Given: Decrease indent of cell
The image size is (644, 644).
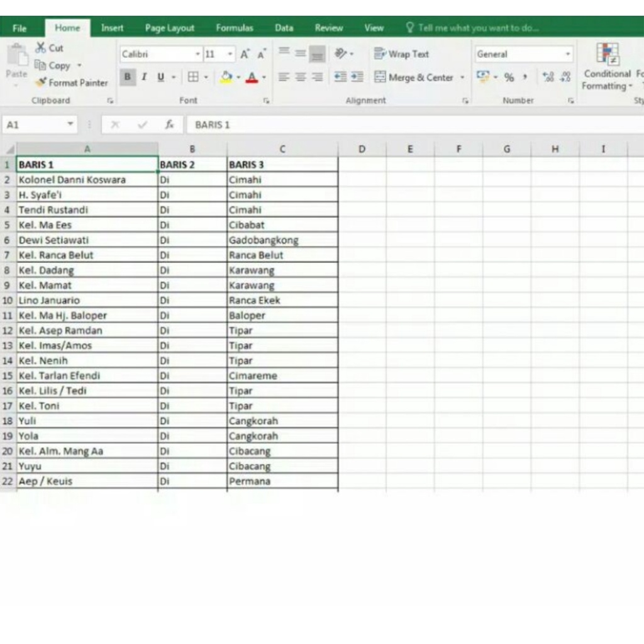Looking at the screenshot, I should (x=340, y=77).
